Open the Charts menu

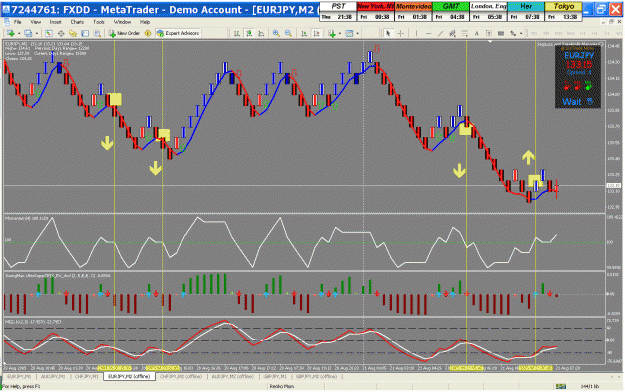coord(77,22)
